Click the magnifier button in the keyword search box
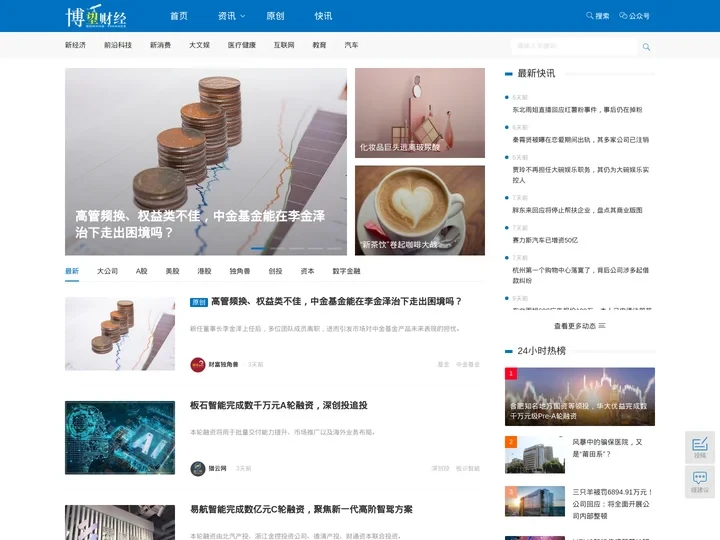Screen dimensions: 720x540 point(646,46)
